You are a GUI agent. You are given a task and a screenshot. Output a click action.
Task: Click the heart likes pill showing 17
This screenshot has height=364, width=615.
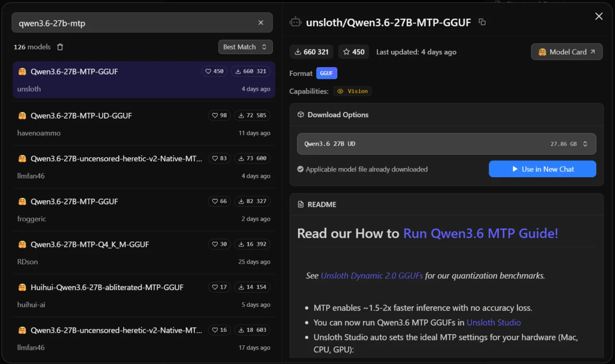[x=219, y=287]
